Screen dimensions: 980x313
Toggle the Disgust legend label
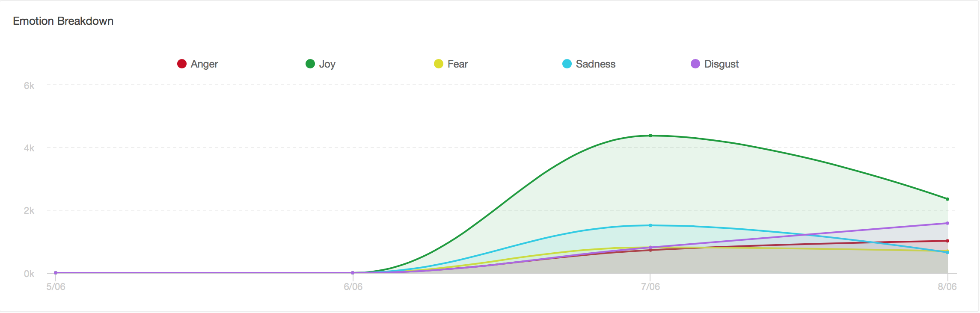[721, 64]
